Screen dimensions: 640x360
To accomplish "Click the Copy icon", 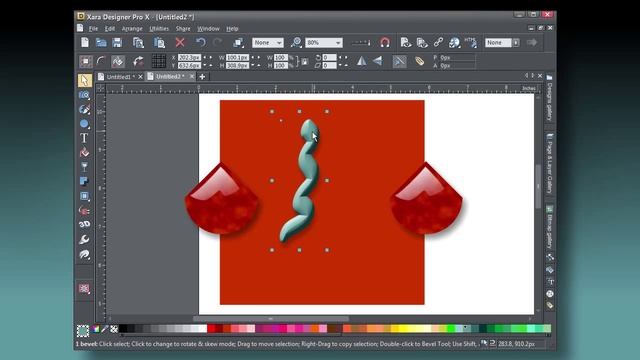I will click(x=138, y=42).
